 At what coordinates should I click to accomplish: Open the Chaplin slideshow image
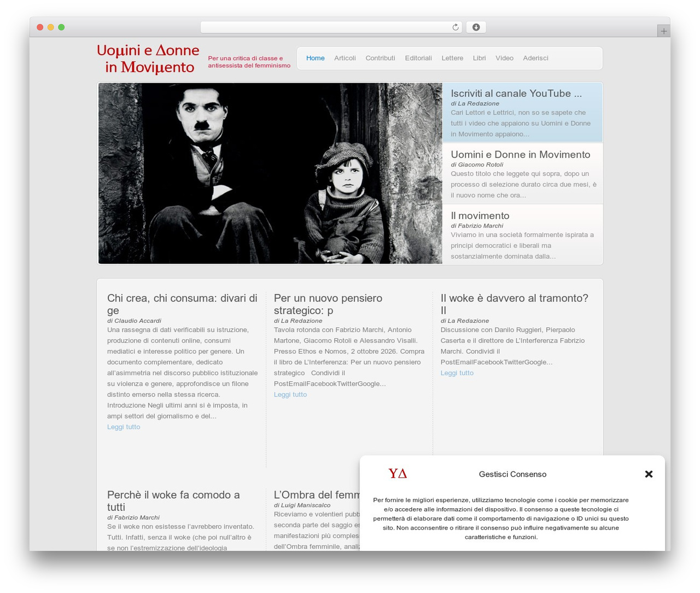(x=270, y=173)
